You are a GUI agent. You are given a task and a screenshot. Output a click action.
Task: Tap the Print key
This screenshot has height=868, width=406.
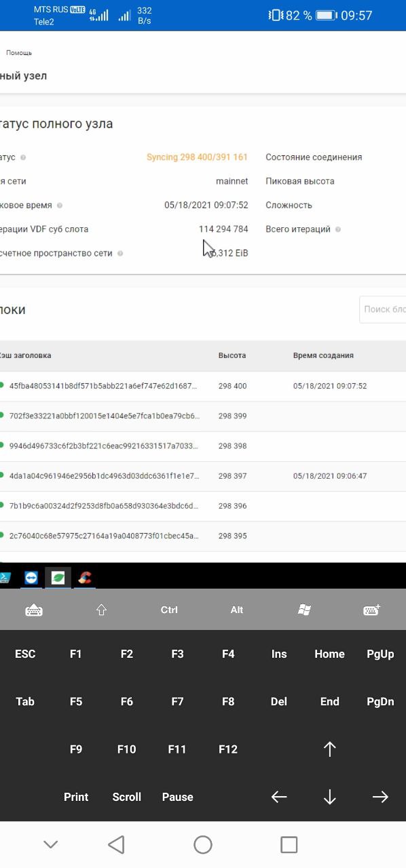[x=76, y=797]
